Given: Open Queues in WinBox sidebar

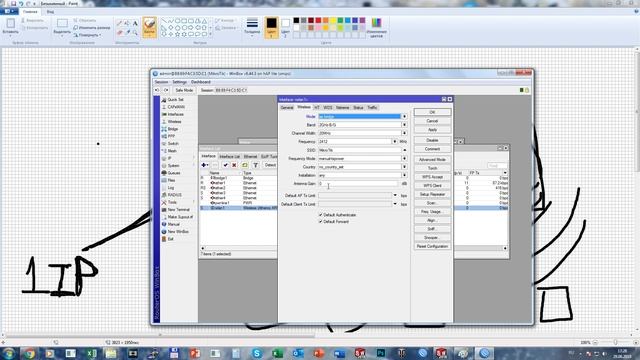Looking at the screenshot, I should 173,173.
